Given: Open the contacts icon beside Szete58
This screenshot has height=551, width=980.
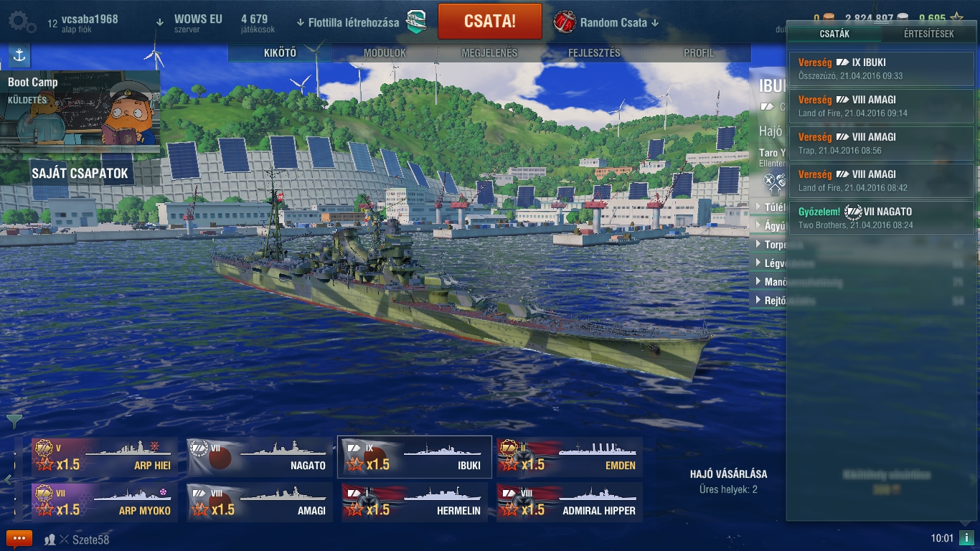Looking at the screenshot, I should [50, 540].
